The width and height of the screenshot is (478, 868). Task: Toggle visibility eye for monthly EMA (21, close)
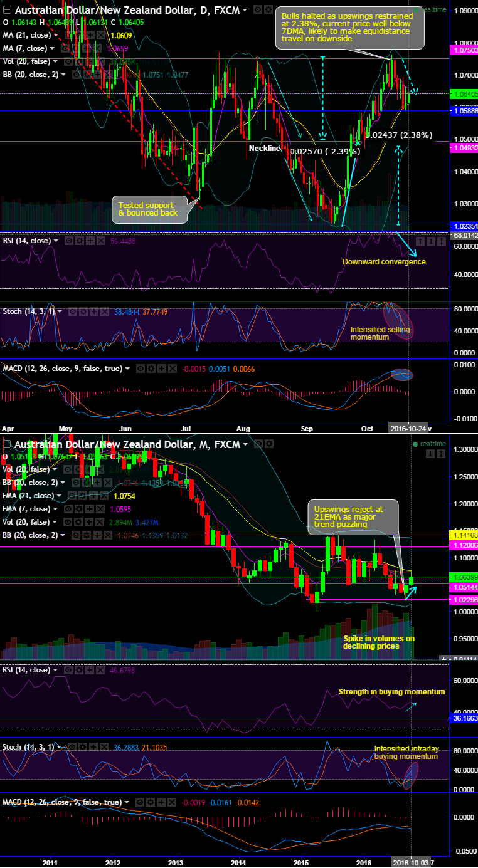(72, 496)
